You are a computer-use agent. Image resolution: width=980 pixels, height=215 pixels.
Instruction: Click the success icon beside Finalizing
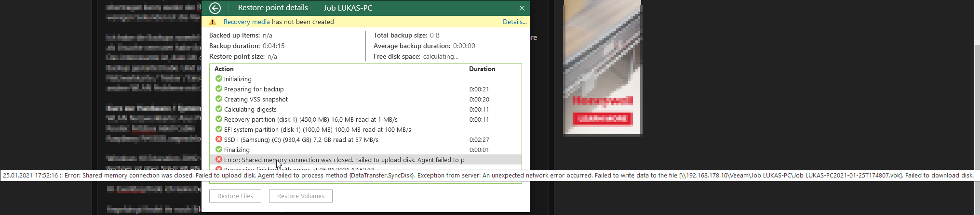(x=219, y=149)
